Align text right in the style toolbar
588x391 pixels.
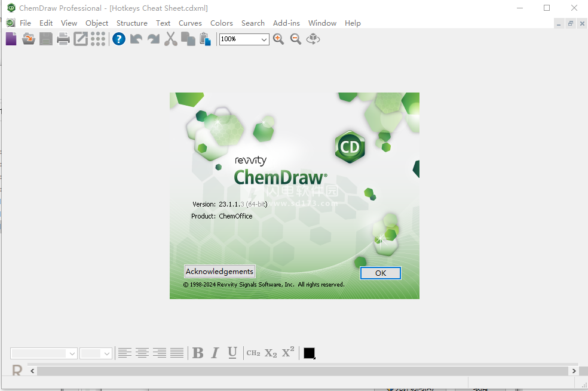coord(160,353)
